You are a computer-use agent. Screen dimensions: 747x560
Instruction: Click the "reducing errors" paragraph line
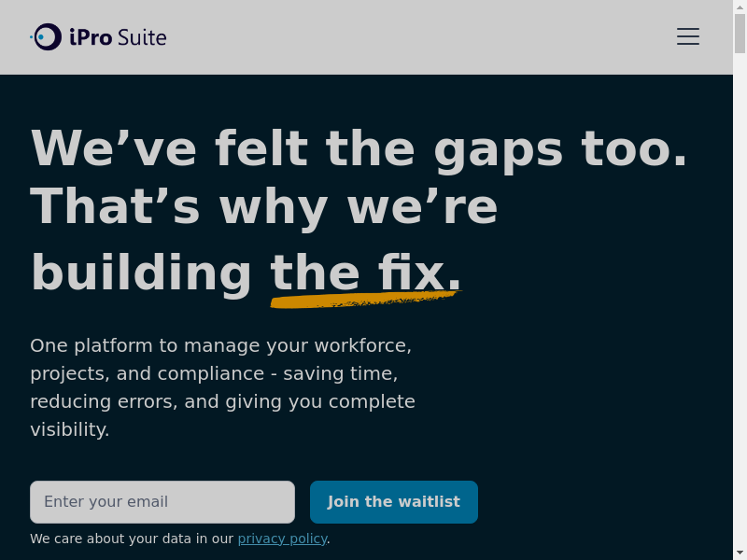[x=222, y=401]
